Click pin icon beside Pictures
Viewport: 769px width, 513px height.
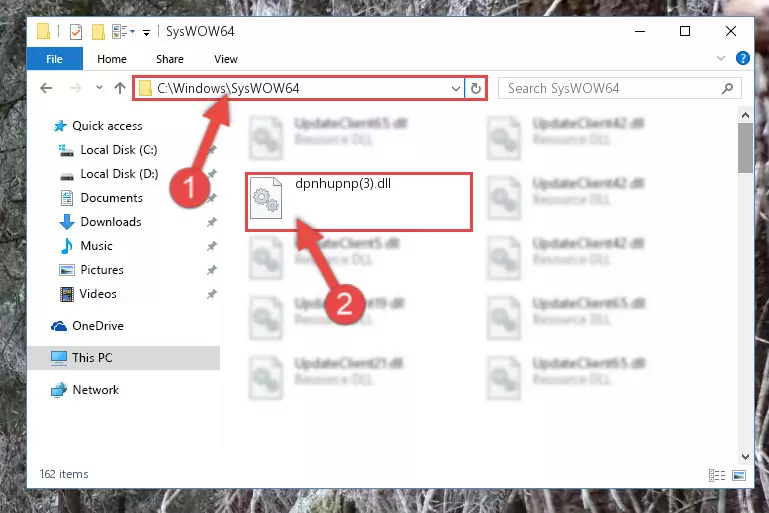[x=212, y=270]
